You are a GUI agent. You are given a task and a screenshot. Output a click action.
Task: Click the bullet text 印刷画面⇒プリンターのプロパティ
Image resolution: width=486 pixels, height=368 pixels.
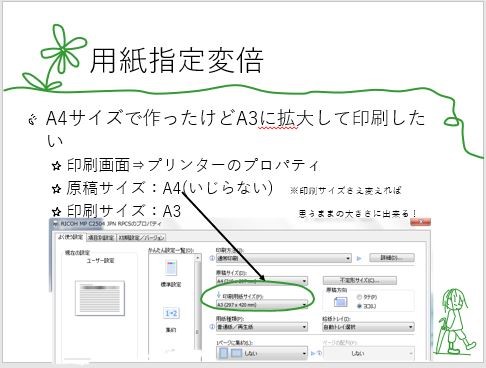coord(193,165)
